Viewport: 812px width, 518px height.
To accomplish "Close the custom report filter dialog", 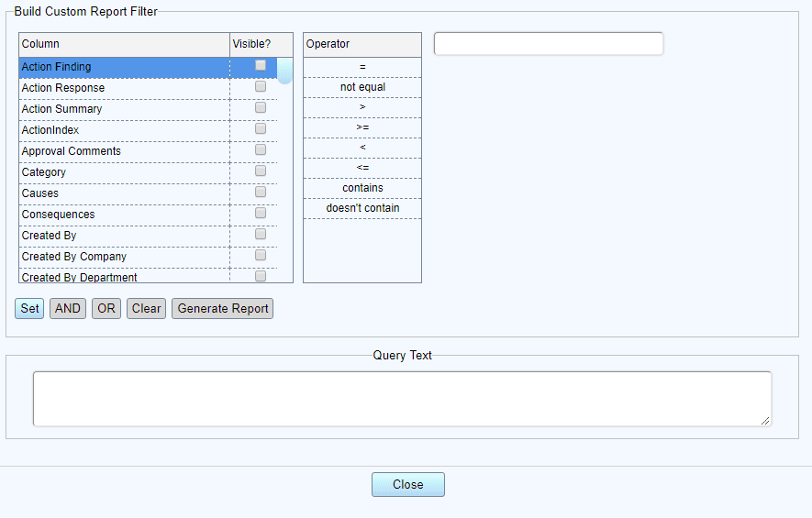I will coord(408,484).
